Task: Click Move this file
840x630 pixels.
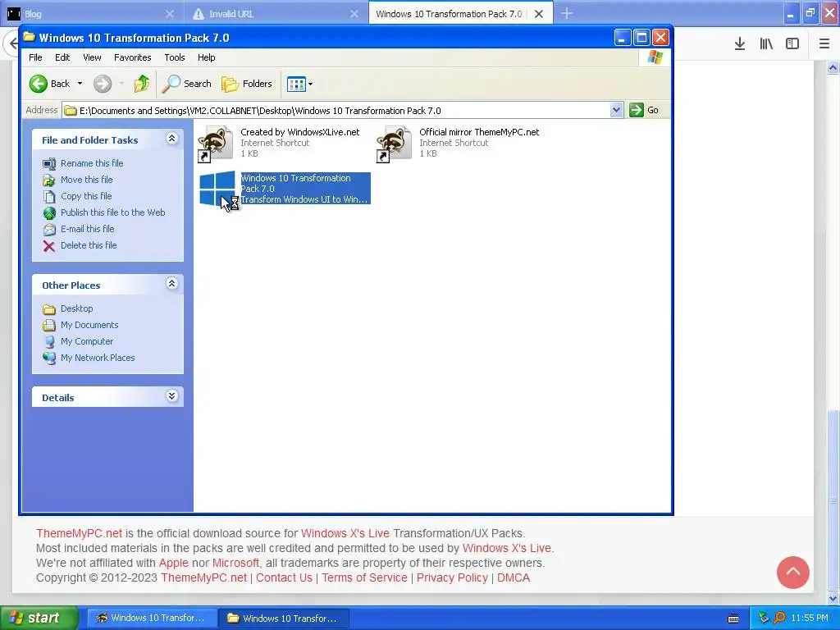Action: [x=86, y=180]
